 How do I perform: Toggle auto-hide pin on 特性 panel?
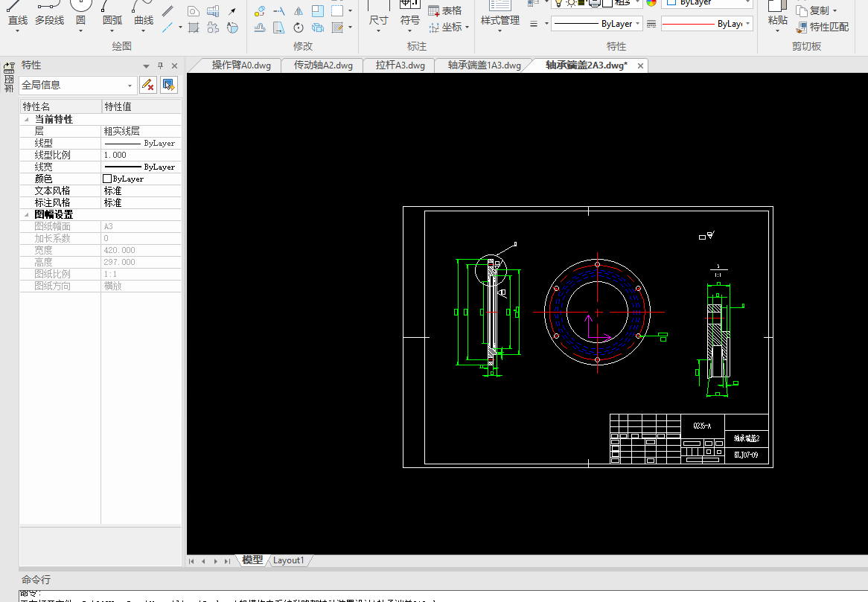(160, 65)
